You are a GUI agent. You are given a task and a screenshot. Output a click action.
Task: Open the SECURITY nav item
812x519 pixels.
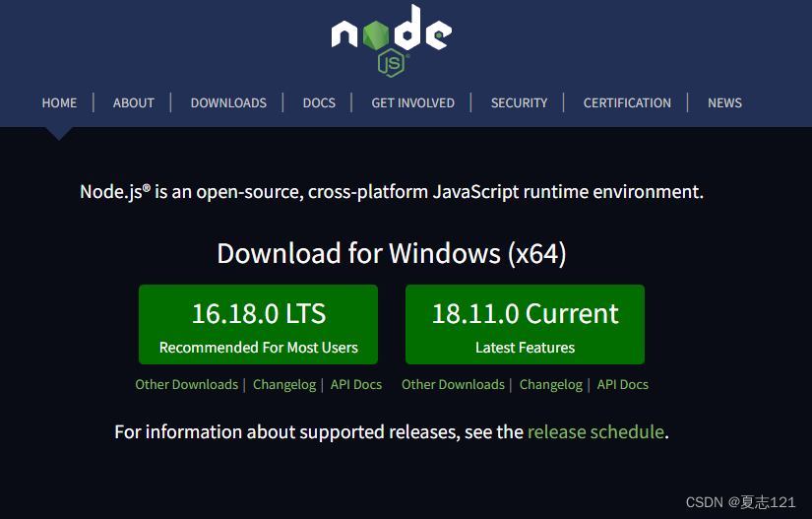point(519,103)
